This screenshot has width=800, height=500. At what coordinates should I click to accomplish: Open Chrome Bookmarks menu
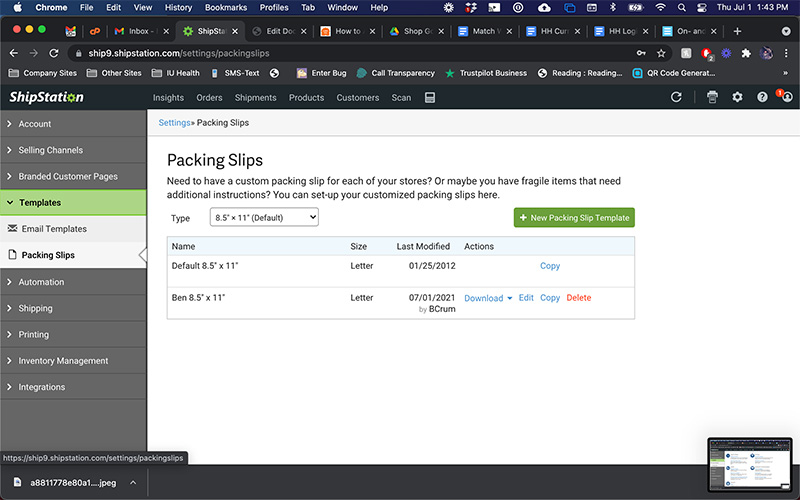click(226, 7)
